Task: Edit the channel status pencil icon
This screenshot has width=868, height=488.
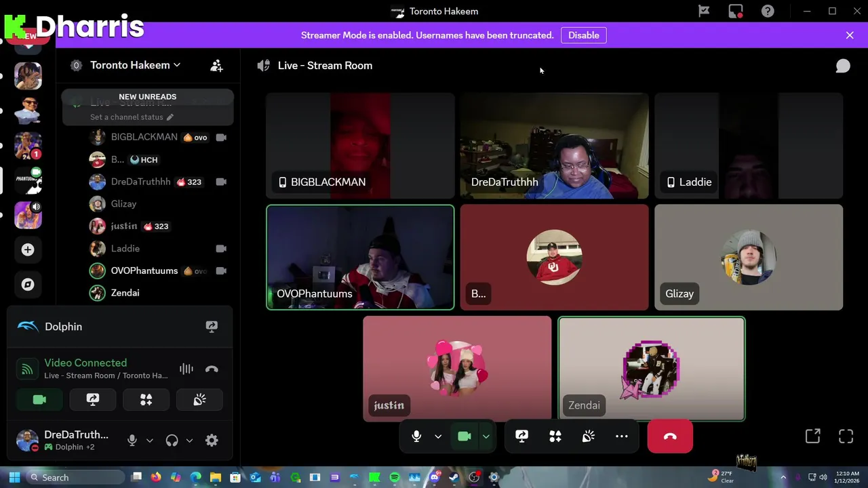Action: 170,117
